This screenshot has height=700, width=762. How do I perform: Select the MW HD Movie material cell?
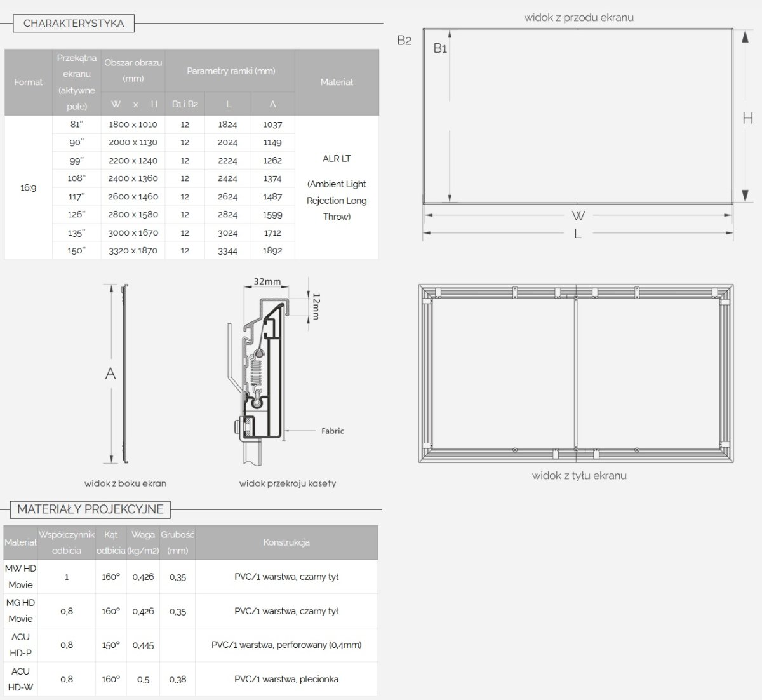(20, 577)
